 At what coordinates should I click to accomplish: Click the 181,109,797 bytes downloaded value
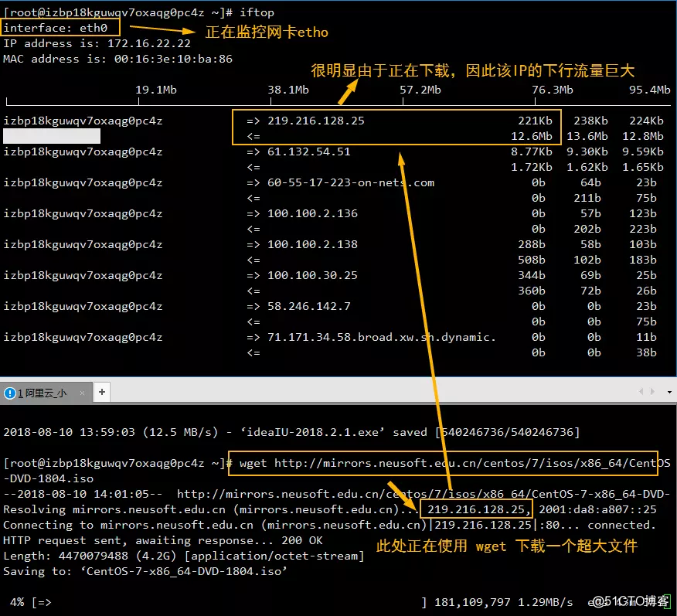[x=472, y=602]
